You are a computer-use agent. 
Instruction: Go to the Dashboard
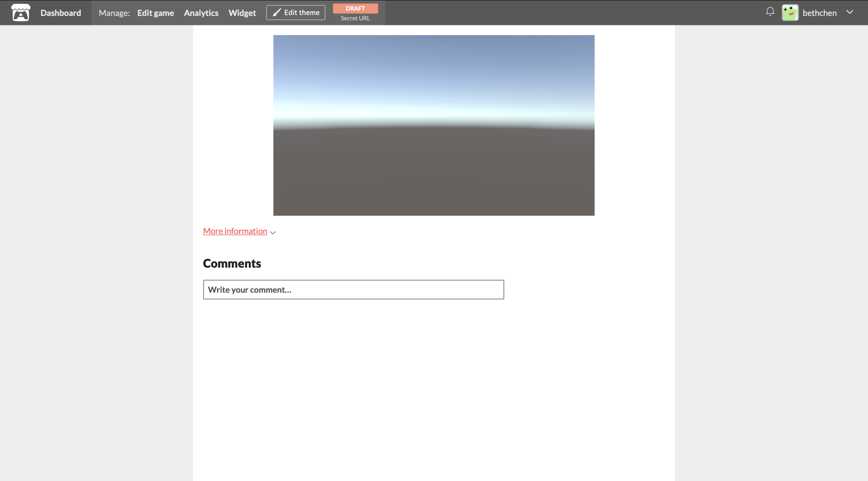coord(61,13)
